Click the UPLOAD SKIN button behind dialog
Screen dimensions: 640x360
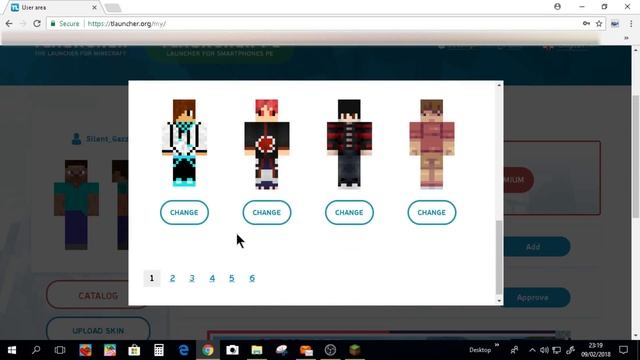(x=98, y=330)
